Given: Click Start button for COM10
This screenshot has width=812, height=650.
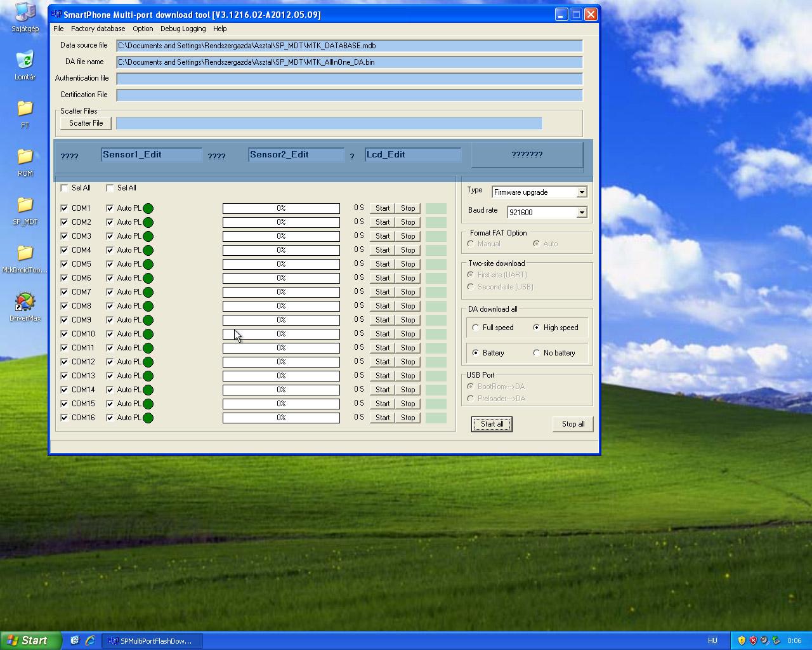Looking at the screenshot, I should [x=383, y=334].
